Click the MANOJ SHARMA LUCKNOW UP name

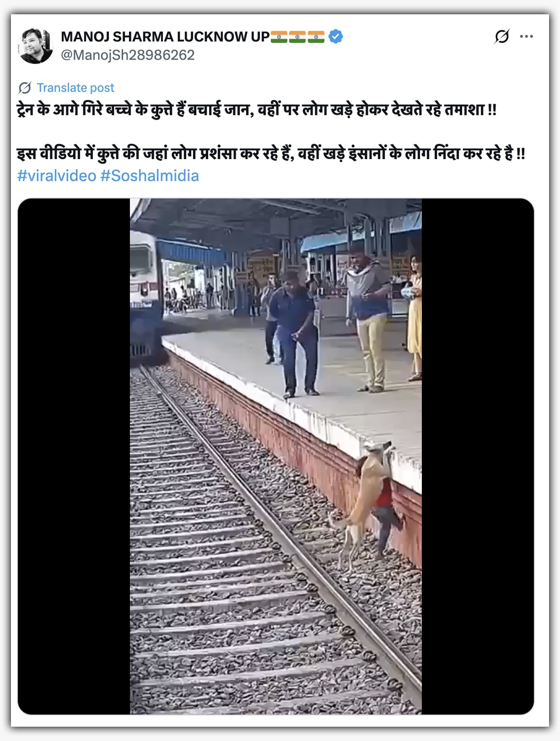point(165,37)
